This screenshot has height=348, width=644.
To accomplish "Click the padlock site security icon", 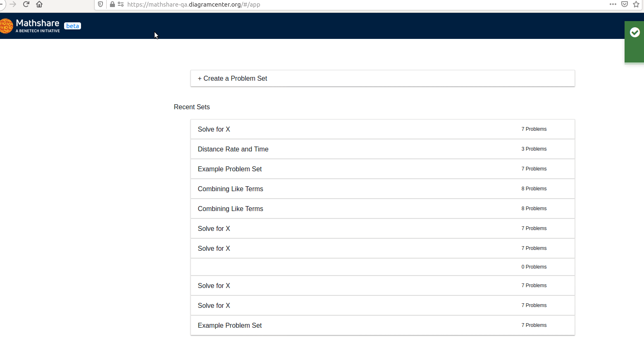I will pyautogui.click(x=112, y=5).
